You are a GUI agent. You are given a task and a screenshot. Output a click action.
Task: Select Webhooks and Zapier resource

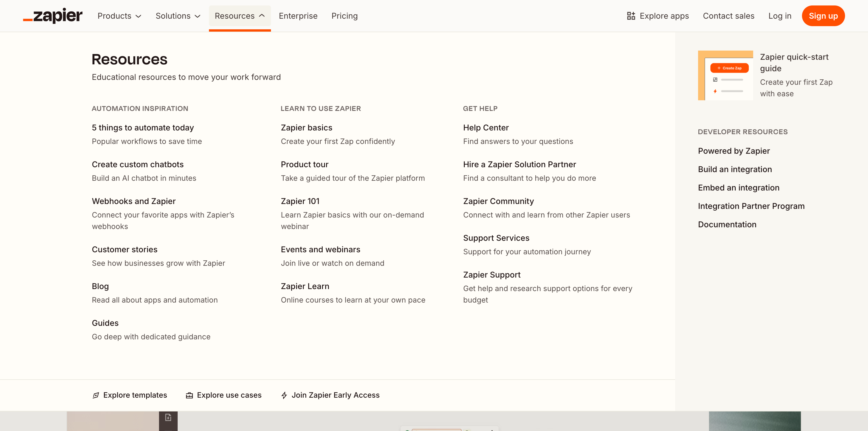(133, 201)
